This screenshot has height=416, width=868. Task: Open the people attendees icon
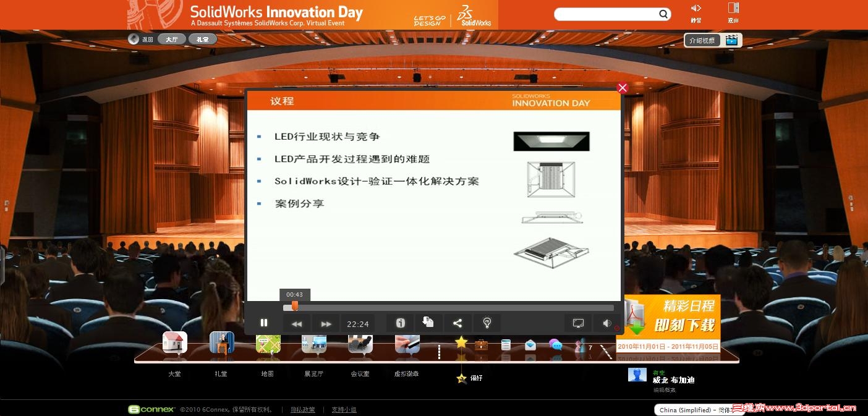pos(579,345)
